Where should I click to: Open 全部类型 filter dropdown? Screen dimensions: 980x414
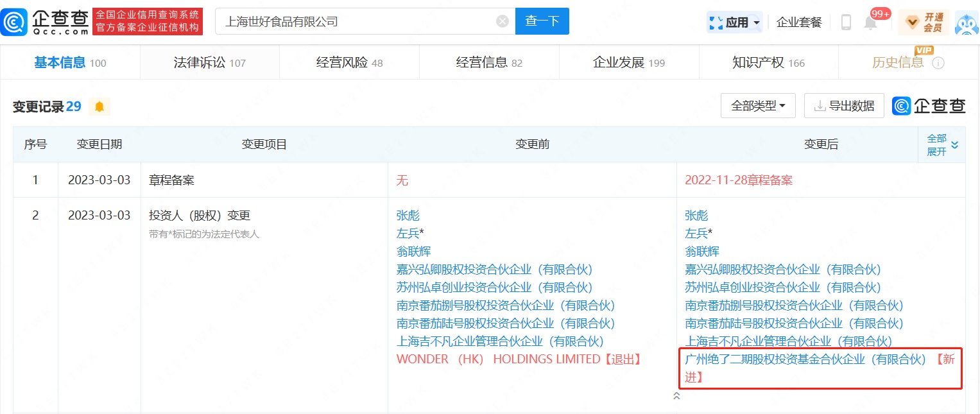(x=758, y=106)
